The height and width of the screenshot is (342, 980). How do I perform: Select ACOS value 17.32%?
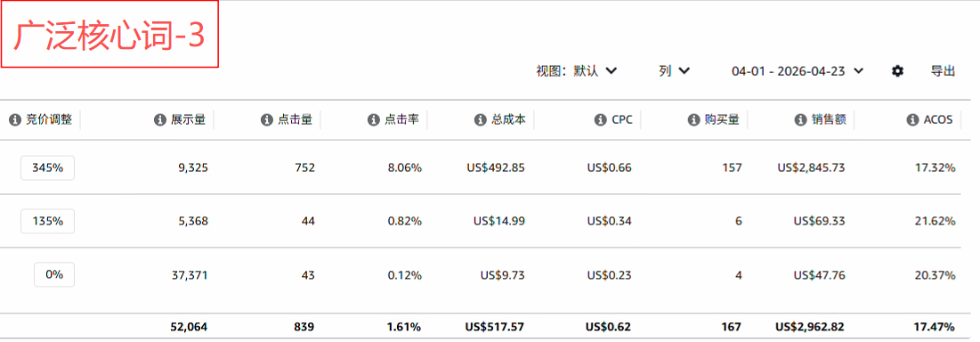click(935, 167)
